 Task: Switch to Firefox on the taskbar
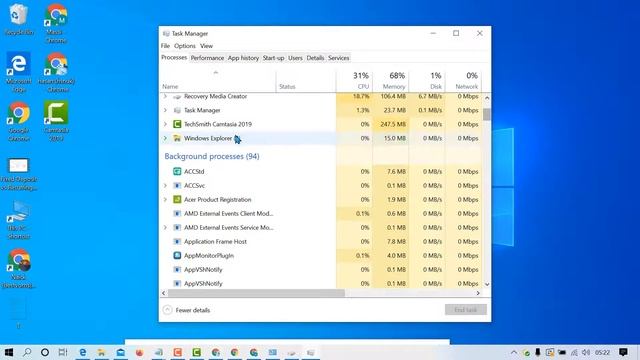(140, 352)
